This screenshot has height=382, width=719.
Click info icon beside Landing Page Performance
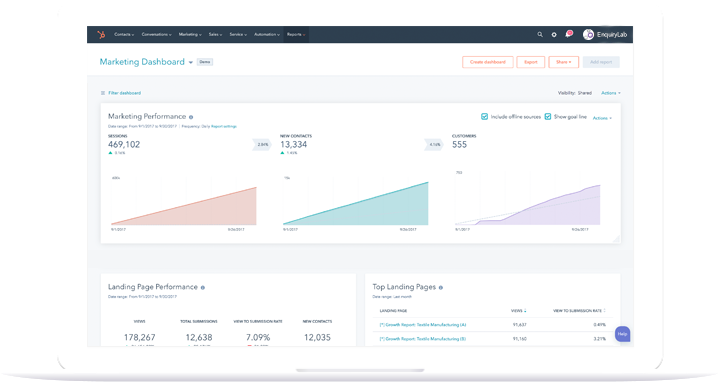[x=203, y=288]
